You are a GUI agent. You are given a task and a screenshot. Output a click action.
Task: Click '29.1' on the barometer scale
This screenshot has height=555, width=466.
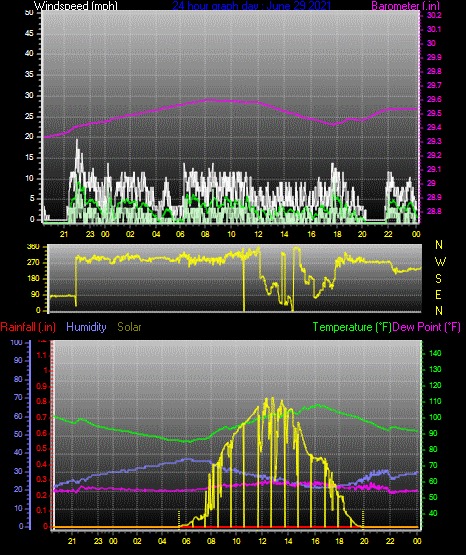click(x=434, y=169)
